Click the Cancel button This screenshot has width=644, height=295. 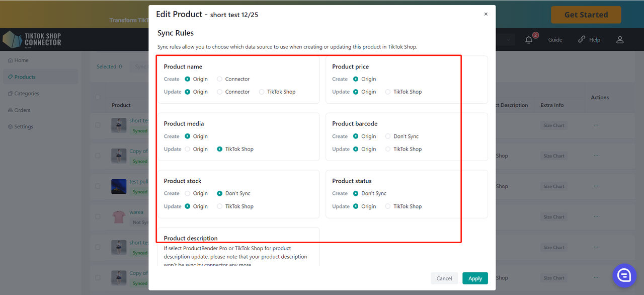click(x=444, y=278)
